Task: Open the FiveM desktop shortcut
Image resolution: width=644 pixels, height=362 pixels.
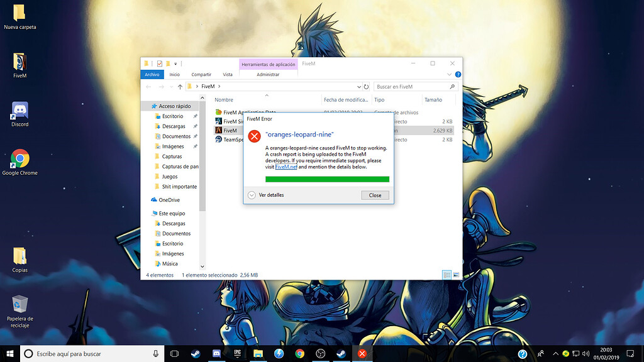Action: click(x=19, y=63)
